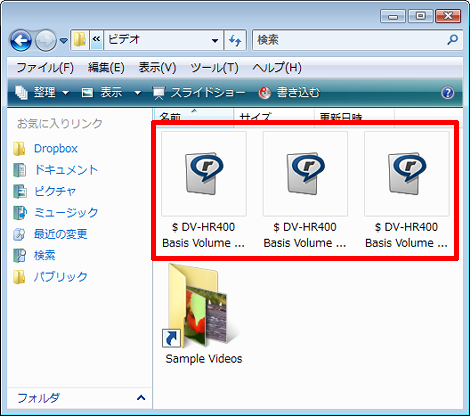Refresh the folder with the refresh icon
The image size is (470, 416).
pyautogui.click(x=235, y=40)
